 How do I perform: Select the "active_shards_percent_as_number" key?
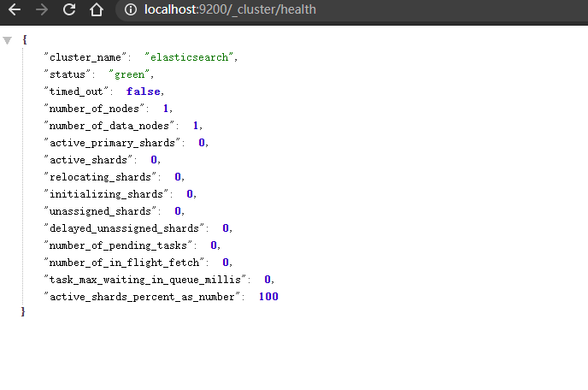click(142, 297)
